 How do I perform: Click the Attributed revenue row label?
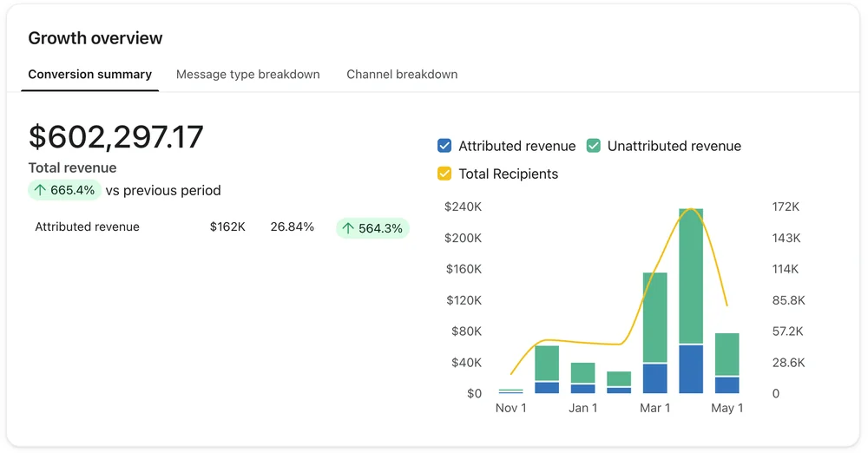(x=87, y=226)
